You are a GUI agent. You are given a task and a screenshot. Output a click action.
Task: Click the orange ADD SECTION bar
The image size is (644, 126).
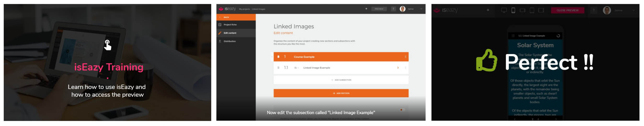click(341, 93)
